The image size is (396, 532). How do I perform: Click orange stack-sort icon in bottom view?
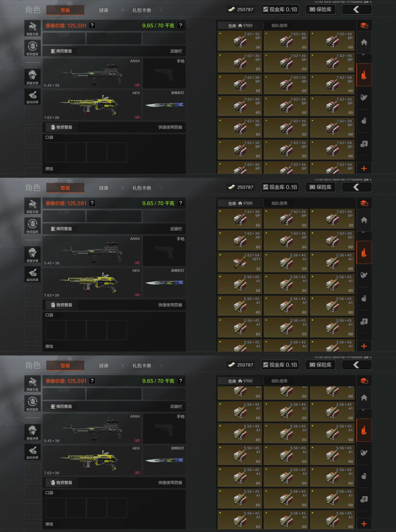coord(364,381)
